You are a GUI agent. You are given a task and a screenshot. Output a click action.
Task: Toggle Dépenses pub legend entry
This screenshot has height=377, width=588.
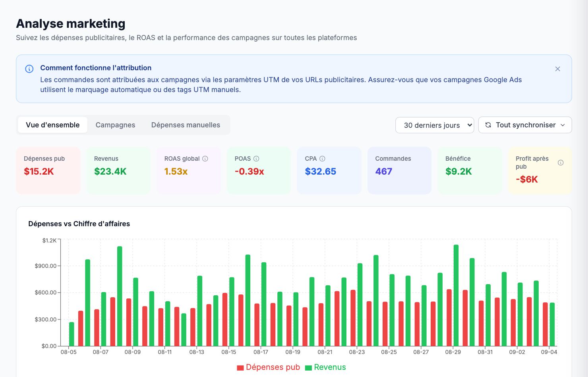click(x=268, y=367)
